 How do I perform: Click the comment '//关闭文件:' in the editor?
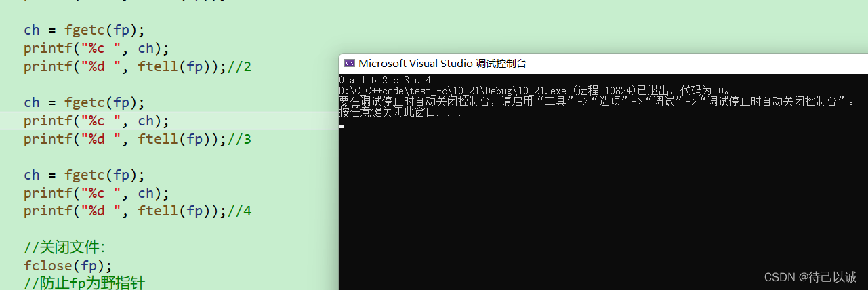pos(64,247)
